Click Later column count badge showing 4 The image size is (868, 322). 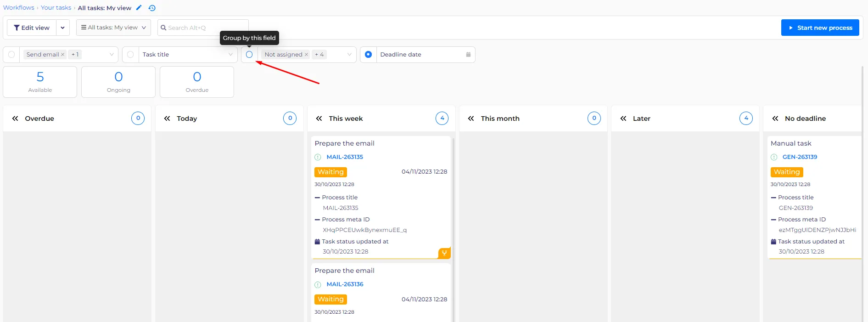pyautogui.click(x=746, y=118)
